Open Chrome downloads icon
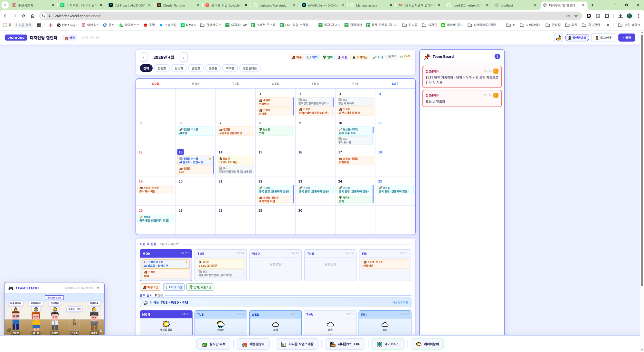The width and height of the screenshot is (644, 352). (x=620, y=16)
